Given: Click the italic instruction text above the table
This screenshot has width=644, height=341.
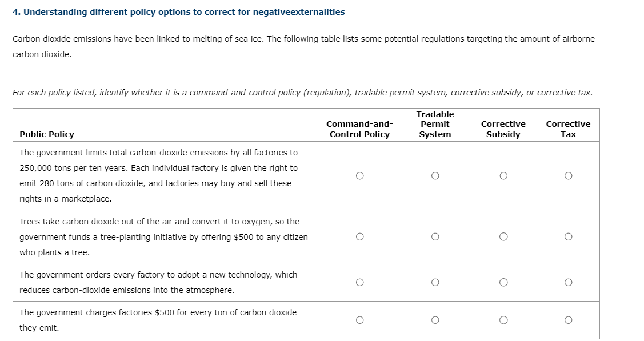Looking at the screenshot, I should pyautogui.click(x=303, y=92).
